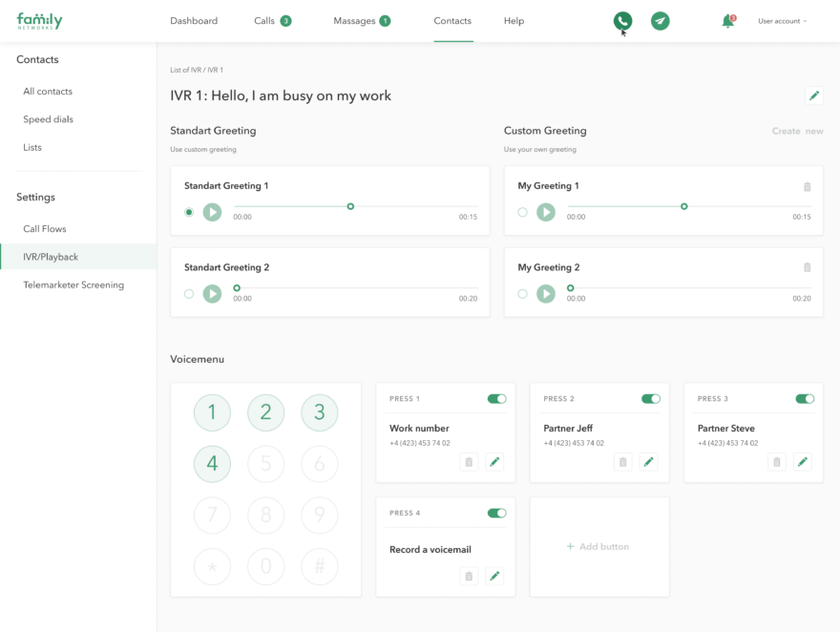The image size is (840, 632).
Task: Play the Standart Greeting 1 audio
Action: pos(212,212)
